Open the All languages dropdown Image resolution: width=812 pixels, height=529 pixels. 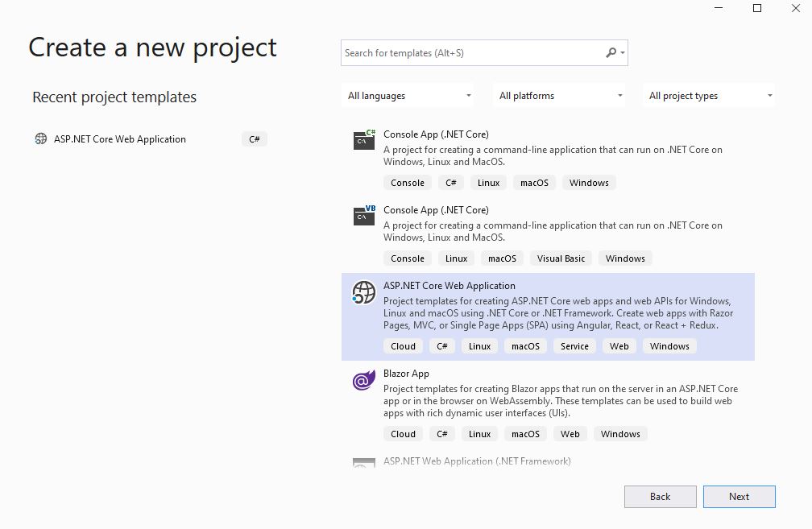(x=407, y=95)
